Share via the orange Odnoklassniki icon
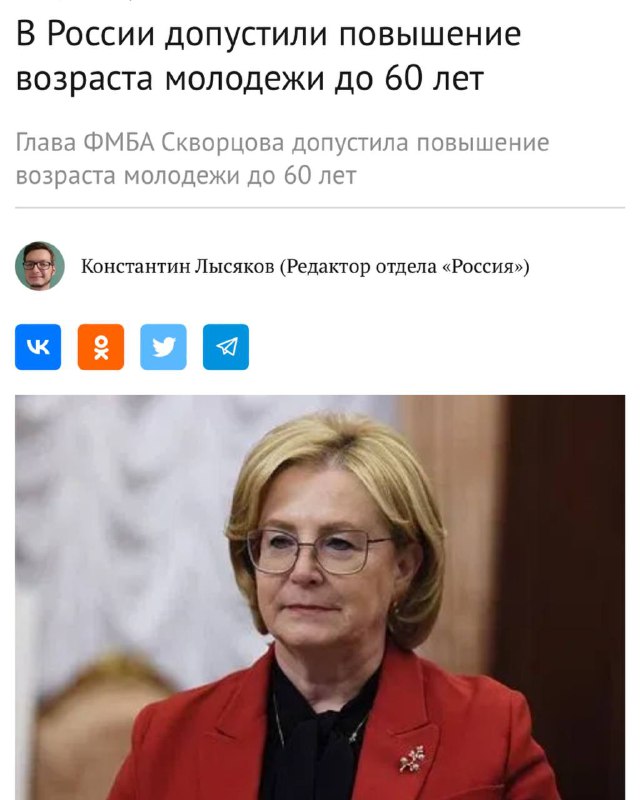Image resolution: width=641 pixels, height=800 pixels. click(x=101, y=347)
